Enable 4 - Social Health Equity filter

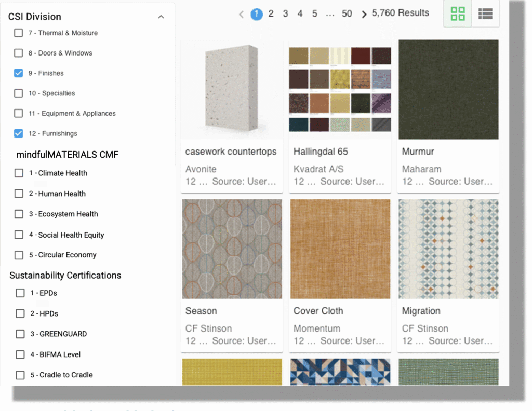(19, 235)
